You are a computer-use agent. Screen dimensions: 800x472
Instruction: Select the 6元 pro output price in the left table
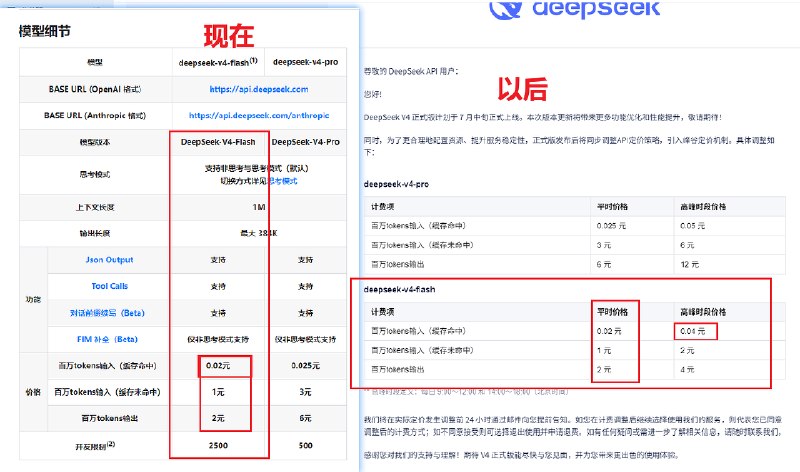[306, 418]
